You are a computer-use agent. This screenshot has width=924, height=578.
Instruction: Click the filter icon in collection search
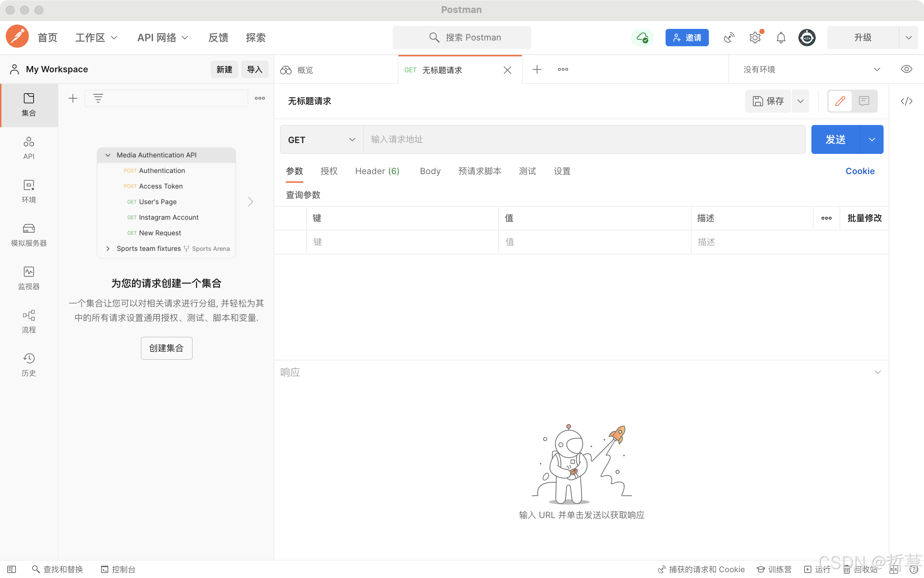pos(98,98)
